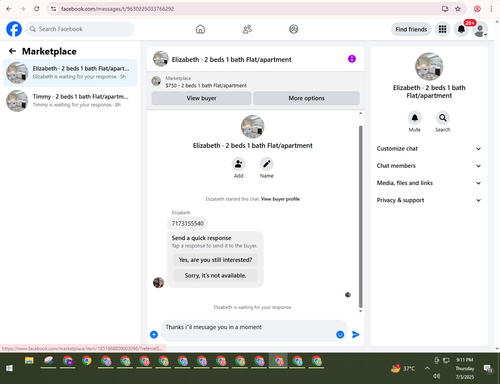Open the Friends icon in top navigation
Screen dimensions: 500x384
(247, 29)
